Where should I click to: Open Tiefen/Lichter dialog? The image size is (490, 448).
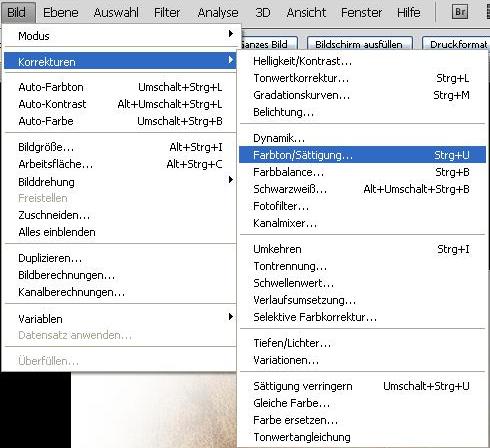click(362, 343)
